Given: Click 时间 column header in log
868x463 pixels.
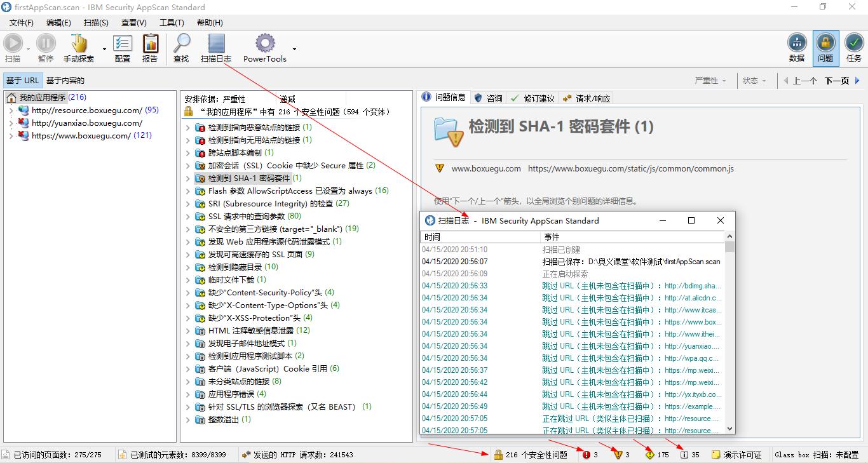Looking at the screenshot, I should point(480,237).
